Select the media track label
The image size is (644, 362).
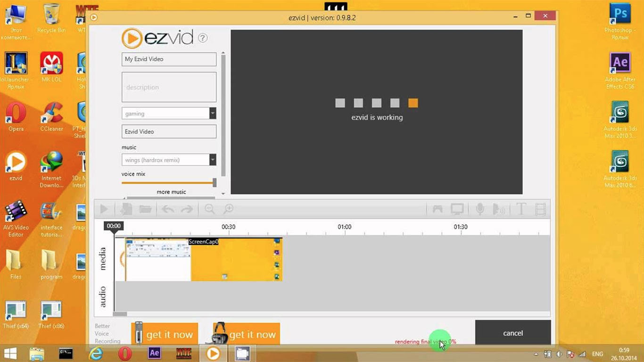point(103,258)
